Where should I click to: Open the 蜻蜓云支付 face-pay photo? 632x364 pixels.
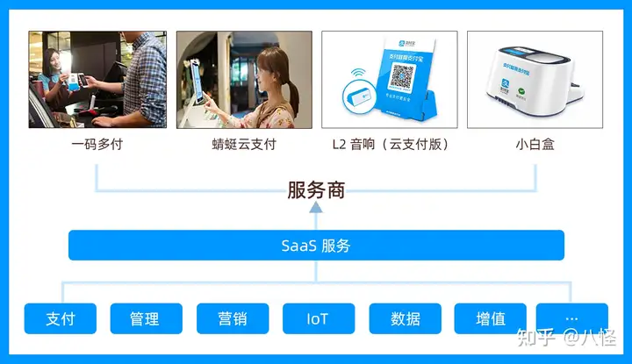pyautogui.click(x=244, y=80)
